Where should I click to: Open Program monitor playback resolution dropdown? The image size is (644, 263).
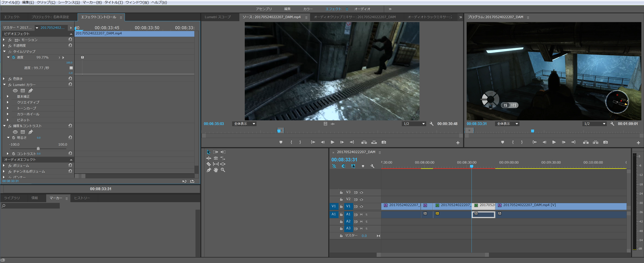point(594,124)
